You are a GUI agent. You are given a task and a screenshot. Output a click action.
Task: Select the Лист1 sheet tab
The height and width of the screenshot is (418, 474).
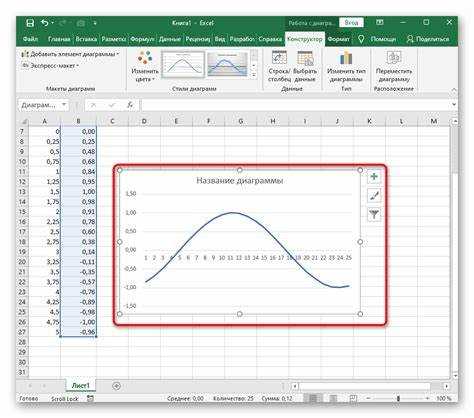click(81, 386)
